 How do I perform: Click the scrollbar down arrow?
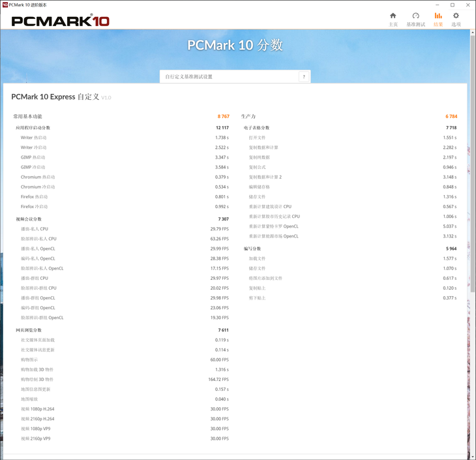[473, 457]
